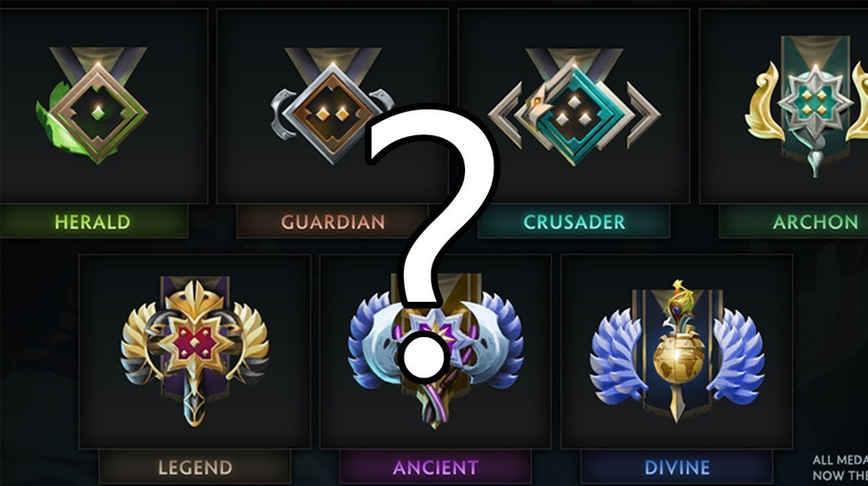This screenshot has height=486, width=868.
Task: Select the Ancient medal with axes
Action: pyautogui.click(x=436, y=350)
